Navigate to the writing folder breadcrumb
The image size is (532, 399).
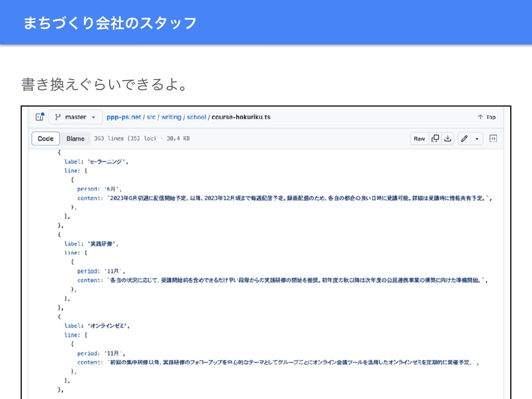point(171,117)
